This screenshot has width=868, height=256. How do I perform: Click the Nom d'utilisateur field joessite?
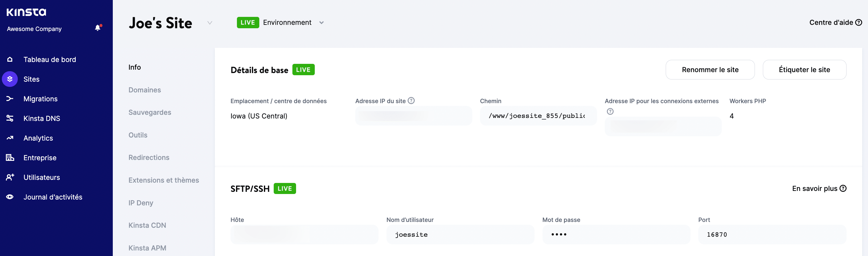[460, 235]
